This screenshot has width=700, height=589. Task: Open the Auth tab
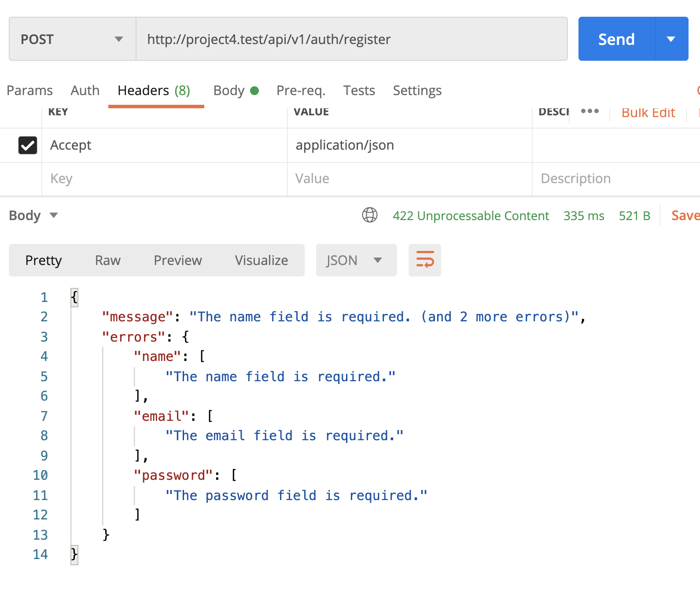tap(85, 90)
